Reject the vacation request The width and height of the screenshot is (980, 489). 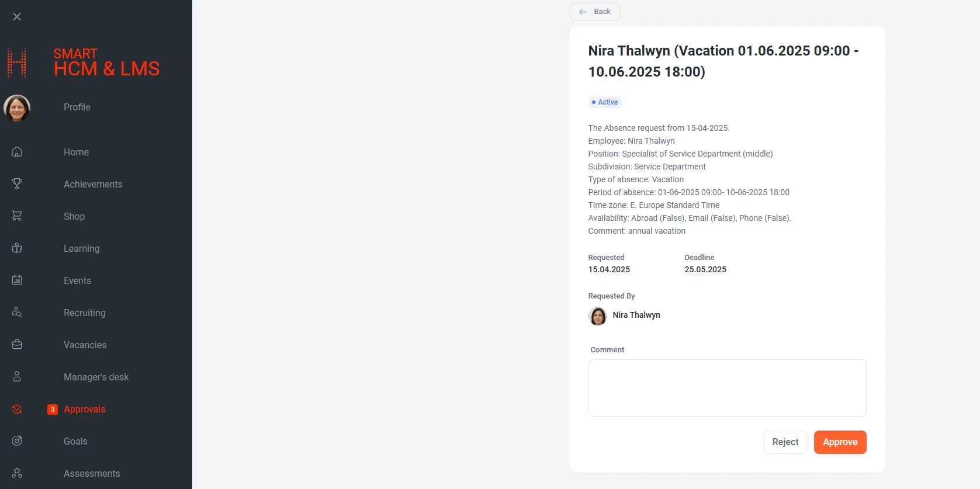tap(785, 442)
